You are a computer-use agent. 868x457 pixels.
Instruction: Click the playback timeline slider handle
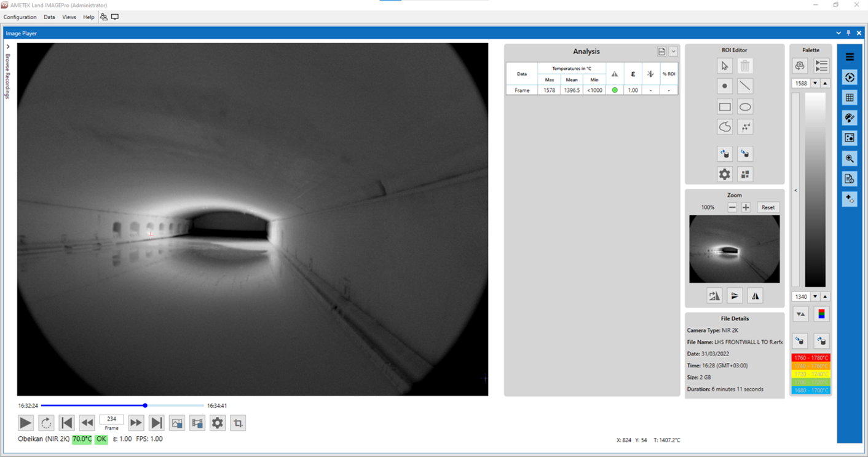point(145,406)
